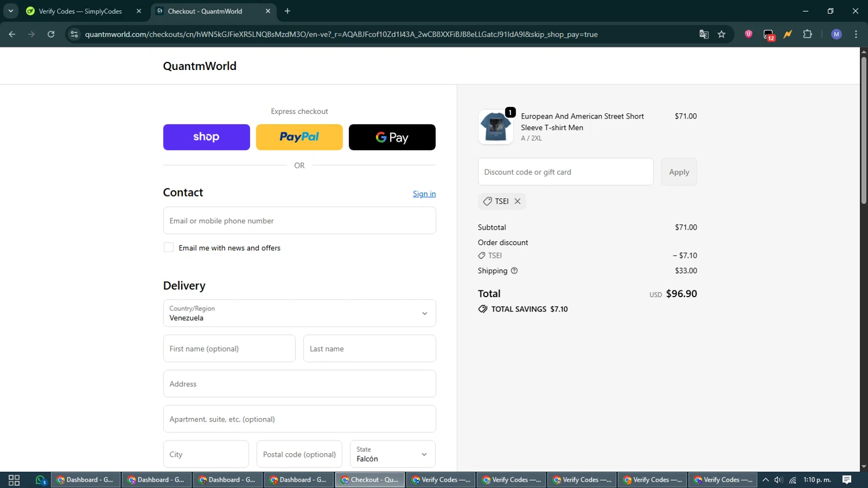868x488 pixels.
Task: Click the address bar URL
Action: 341,34
